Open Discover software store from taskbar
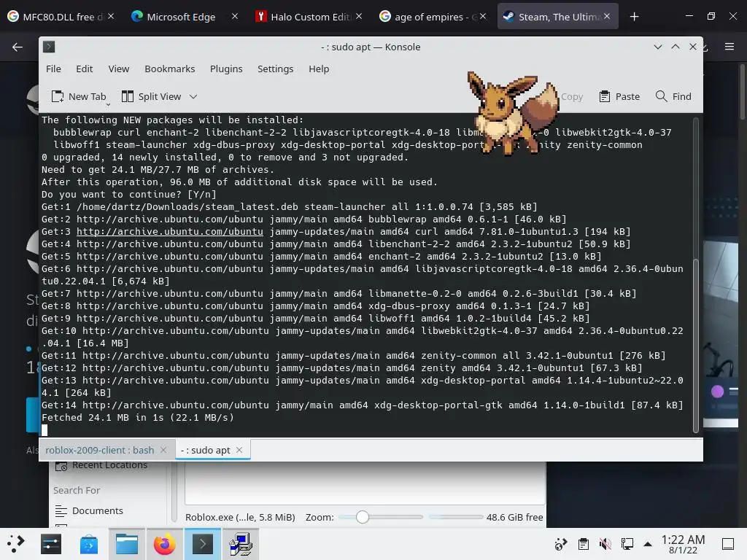The height and width of the screenshot is (560, 747). [88, 544]
